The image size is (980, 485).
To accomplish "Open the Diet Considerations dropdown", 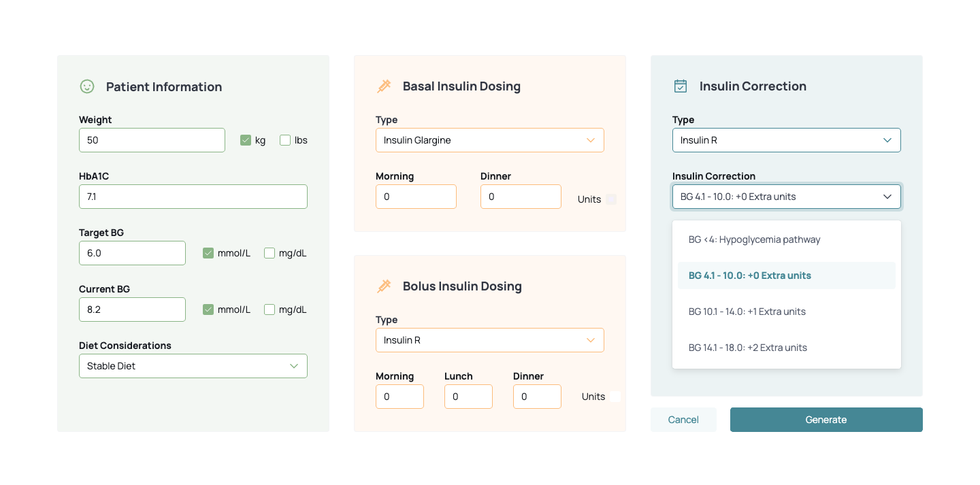I will pyautogui.click(x=193, y=366).
